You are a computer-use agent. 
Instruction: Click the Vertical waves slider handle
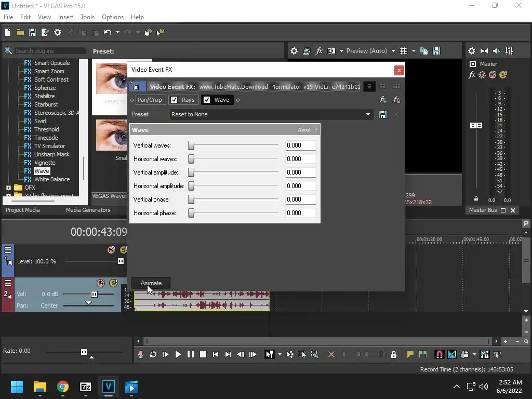(191, 145)
